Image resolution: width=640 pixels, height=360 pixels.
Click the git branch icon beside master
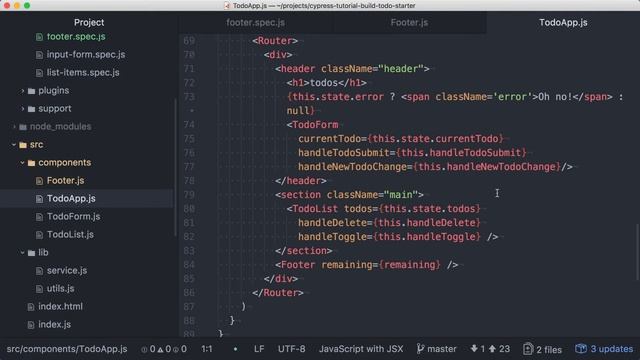click(x=420, y=349)
